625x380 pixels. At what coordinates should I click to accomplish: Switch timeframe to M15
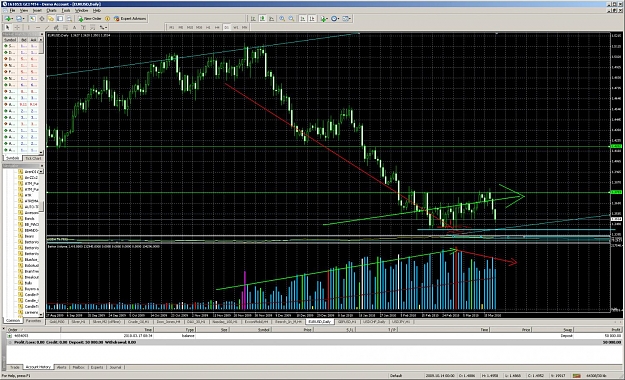[x=190, y=27]
